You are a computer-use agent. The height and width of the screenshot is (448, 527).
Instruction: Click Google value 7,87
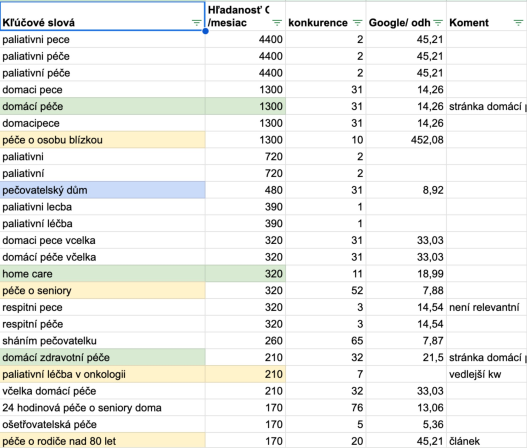(x=433, y=341)
